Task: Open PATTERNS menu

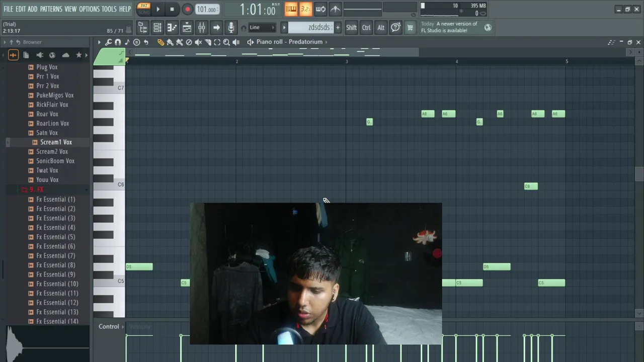Action: (51, 9)
